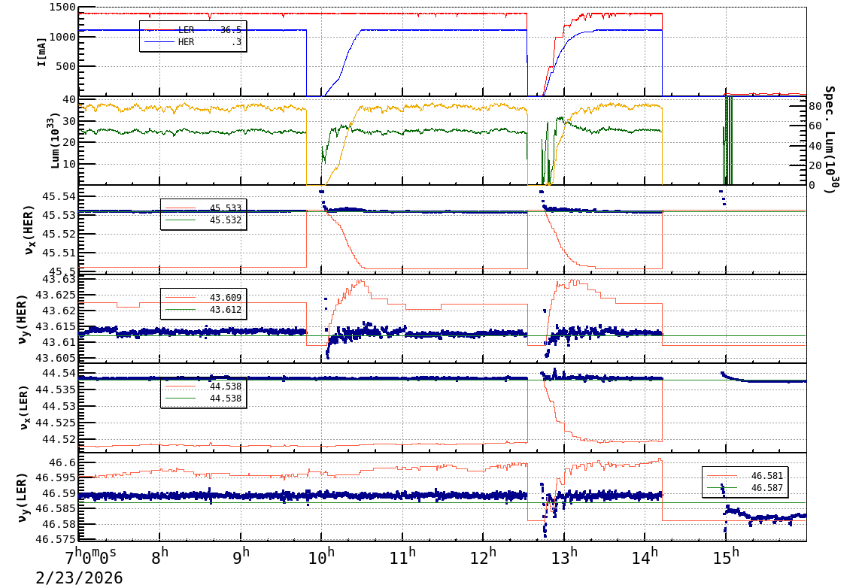Screen dimensions: 868x588
Task: Click the 13h time label
Action: 564,556
